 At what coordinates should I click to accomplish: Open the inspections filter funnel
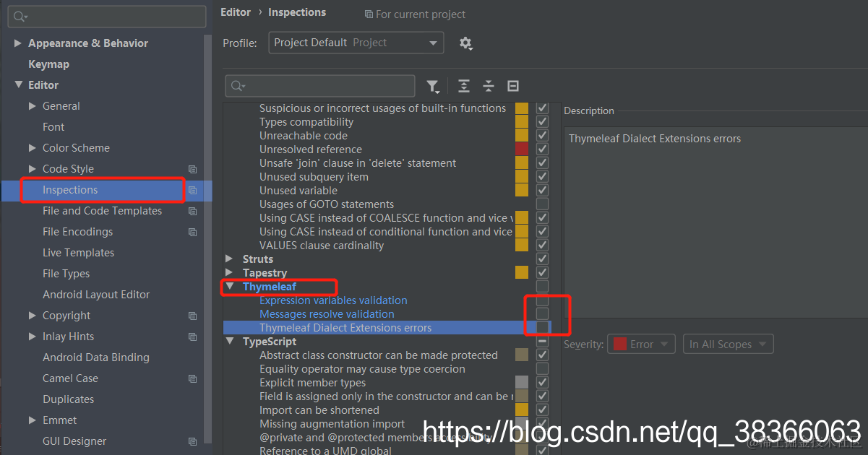click(x=432, y=87)
